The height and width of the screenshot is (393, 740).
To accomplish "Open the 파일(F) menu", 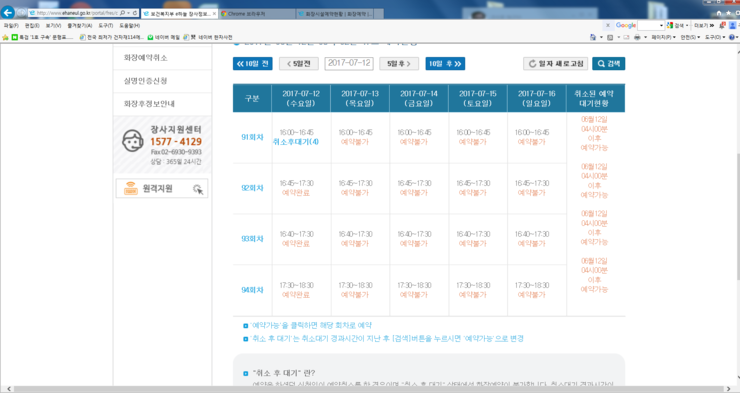I will (x=11, y=25).
